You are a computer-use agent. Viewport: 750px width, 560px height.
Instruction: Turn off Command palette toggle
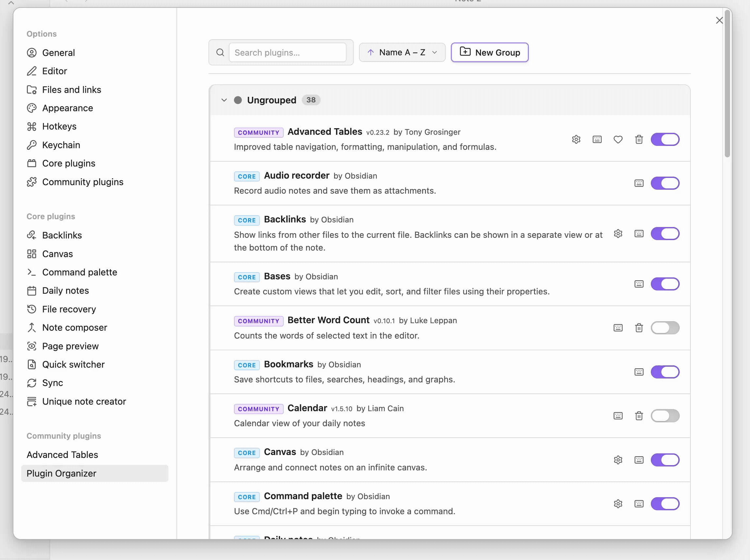click(665, 504)
